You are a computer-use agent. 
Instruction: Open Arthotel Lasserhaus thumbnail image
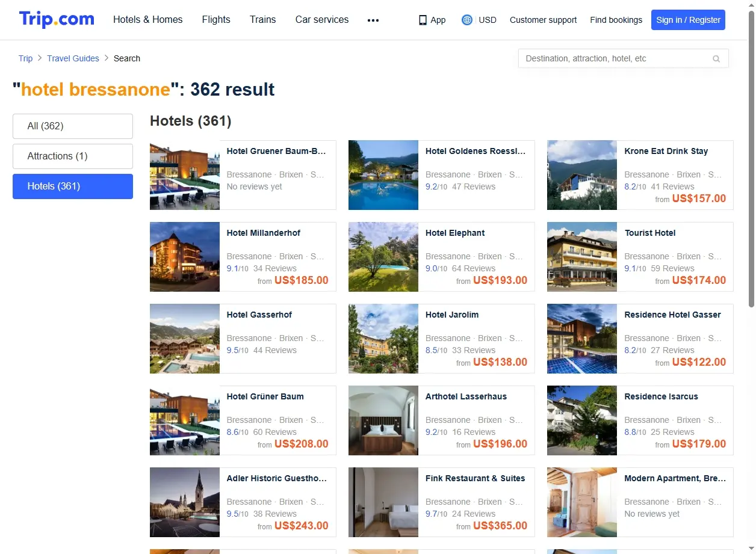click(x=383, y=420)
